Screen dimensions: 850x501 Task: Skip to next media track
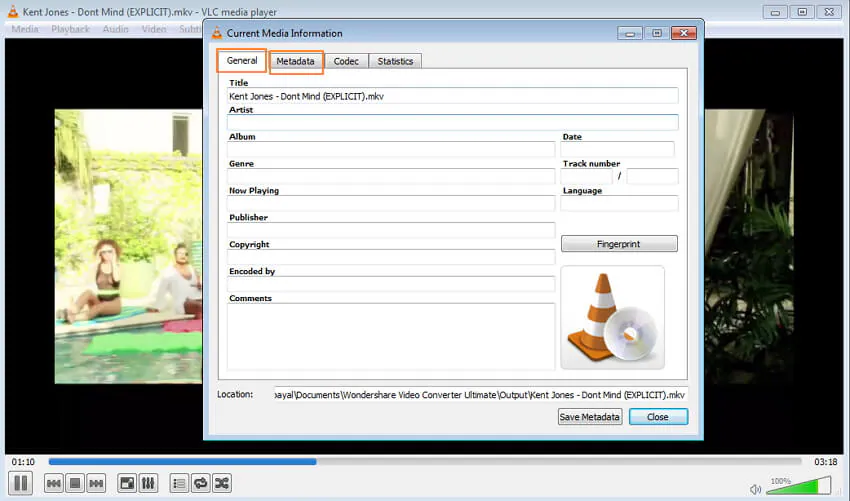(x=96, y=483)
